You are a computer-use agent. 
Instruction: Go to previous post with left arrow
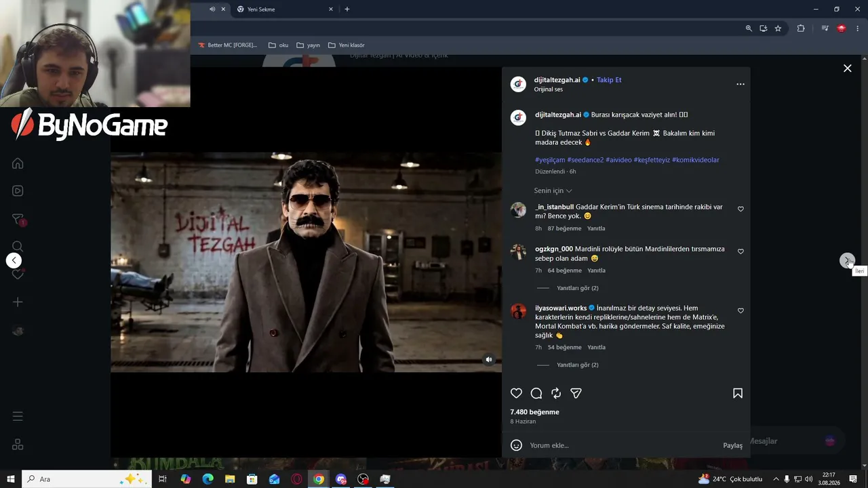[14, 260]
